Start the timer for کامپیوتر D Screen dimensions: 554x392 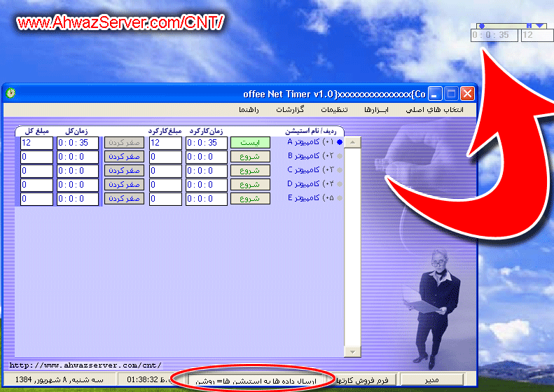(250, 184)
